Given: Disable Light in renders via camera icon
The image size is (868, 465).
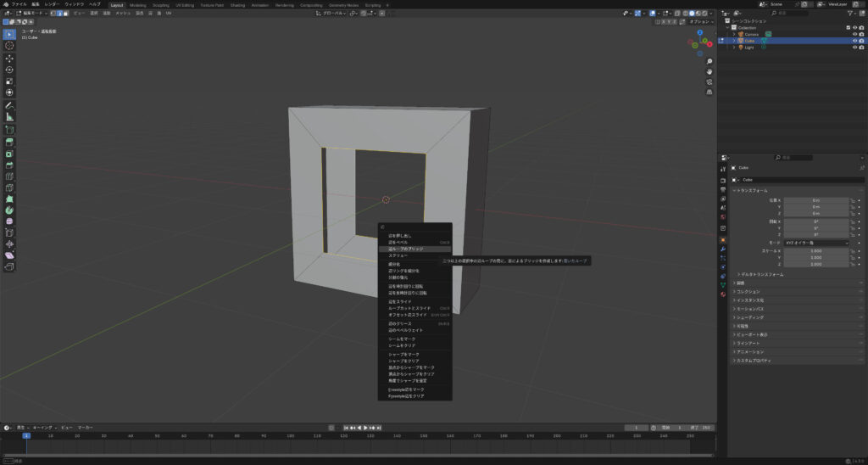Looking at the screenshot, I should click(x=861, y=48).
